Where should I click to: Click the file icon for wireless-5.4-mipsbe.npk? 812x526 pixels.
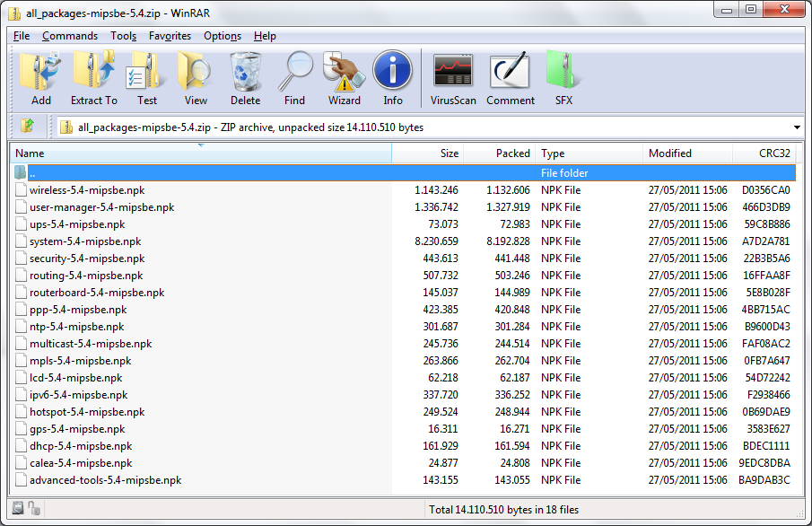[21, 190]
